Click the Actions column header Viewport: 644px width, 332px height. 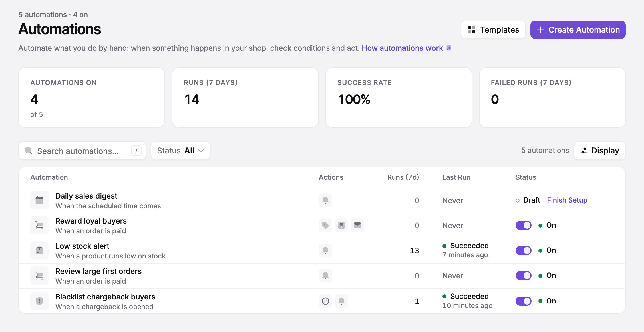pyautogui.click(x=331, y=177)
